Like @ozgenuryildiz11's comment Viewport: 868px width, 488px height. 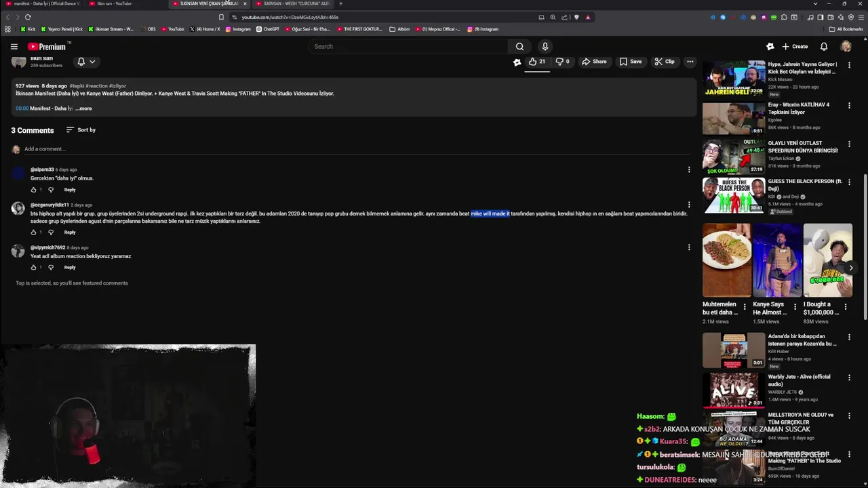(x=33, y=232)
